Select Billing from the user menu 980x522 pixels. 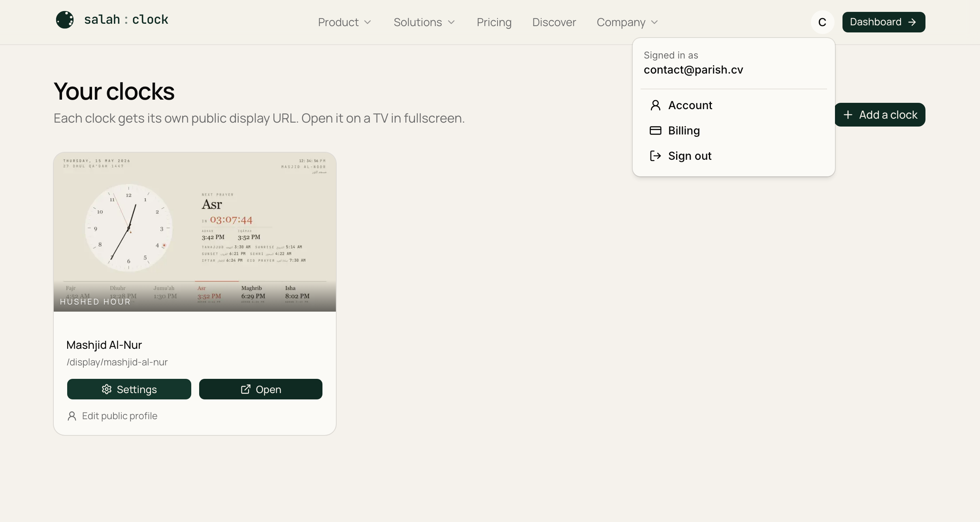(x=733, y=130)
